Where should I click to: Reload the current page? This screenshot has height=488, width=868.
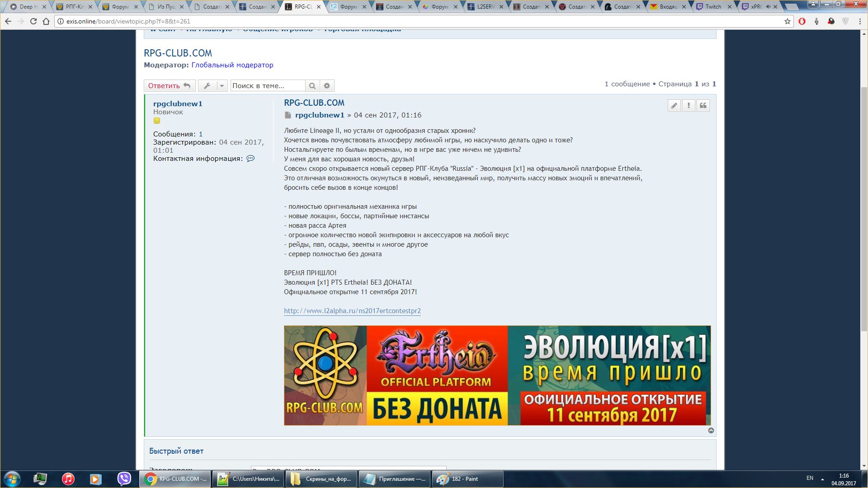coord(33,21)
